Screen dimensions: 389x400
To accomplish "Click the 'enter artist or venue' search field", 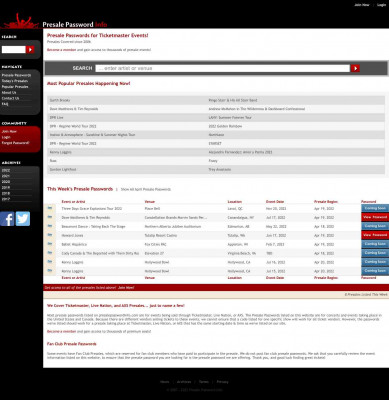I will tap(223, 68).
